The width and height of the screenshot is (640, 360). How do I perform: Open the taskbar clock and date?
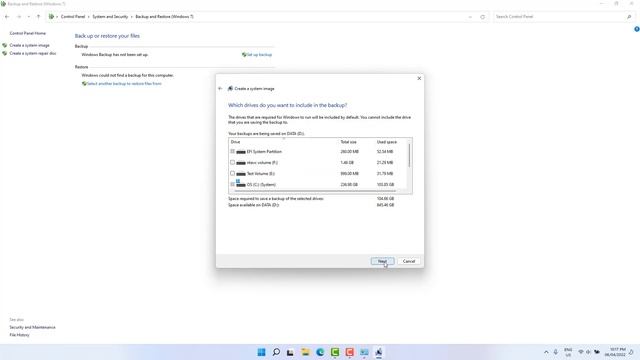(615, 352)
